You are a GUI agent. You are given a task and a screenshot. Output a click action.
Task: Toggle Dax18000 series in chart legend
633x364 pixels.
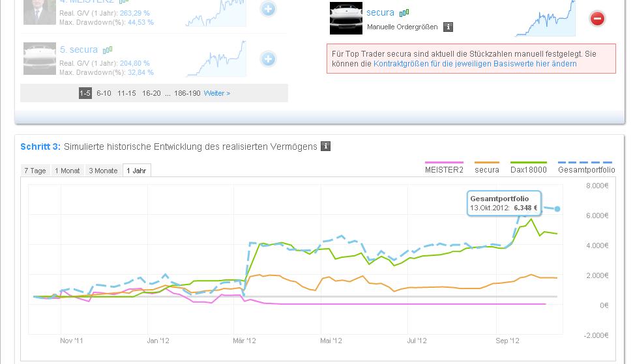pos(529,169)
